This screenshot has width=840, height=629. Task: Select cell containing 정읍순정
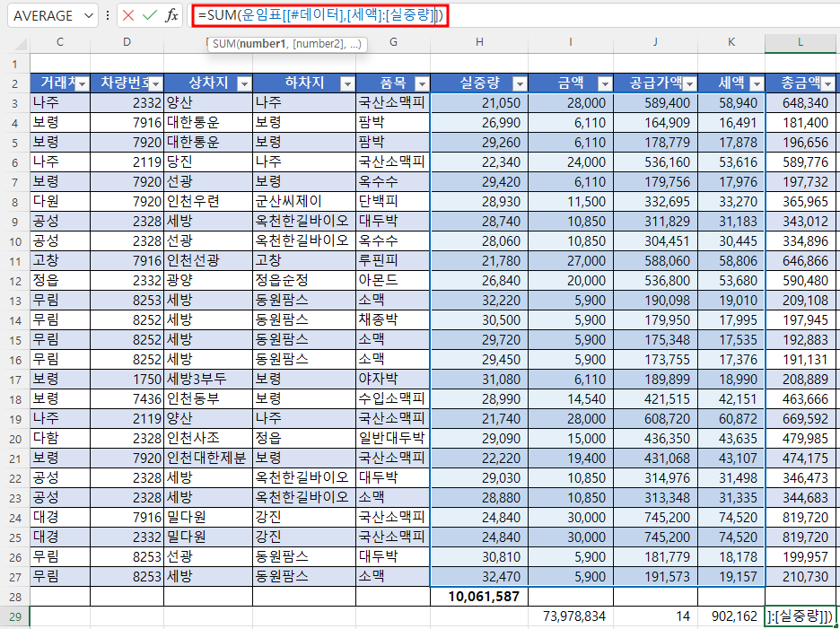click(x=303, y=281)
